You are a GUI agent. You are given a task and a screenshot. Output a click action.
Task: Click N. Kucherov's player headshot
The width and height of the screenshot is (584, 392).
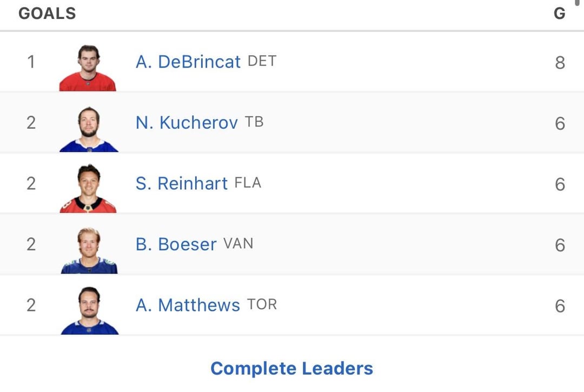pos(88,129)
